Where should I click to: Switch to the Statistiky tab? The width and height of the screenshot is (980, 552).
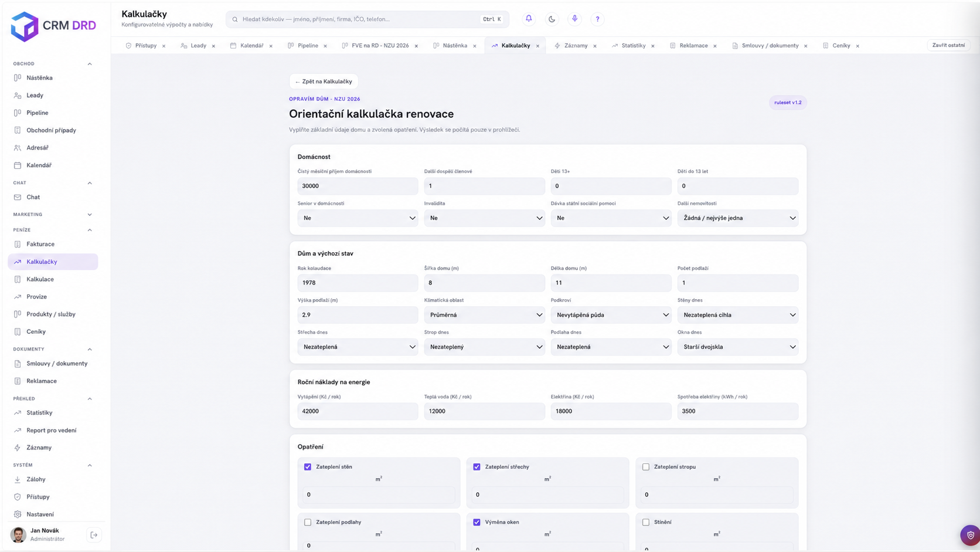633,46
